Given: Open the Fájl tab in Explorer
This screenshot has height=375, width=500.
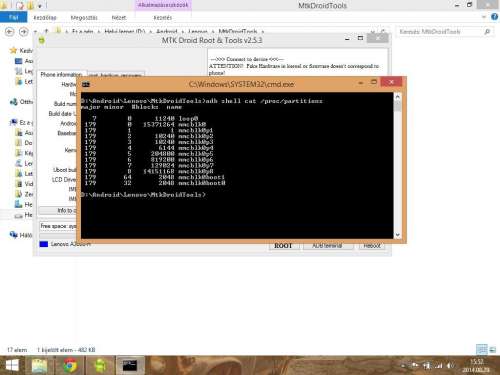Looking at the screenshot, I should 14,17.
